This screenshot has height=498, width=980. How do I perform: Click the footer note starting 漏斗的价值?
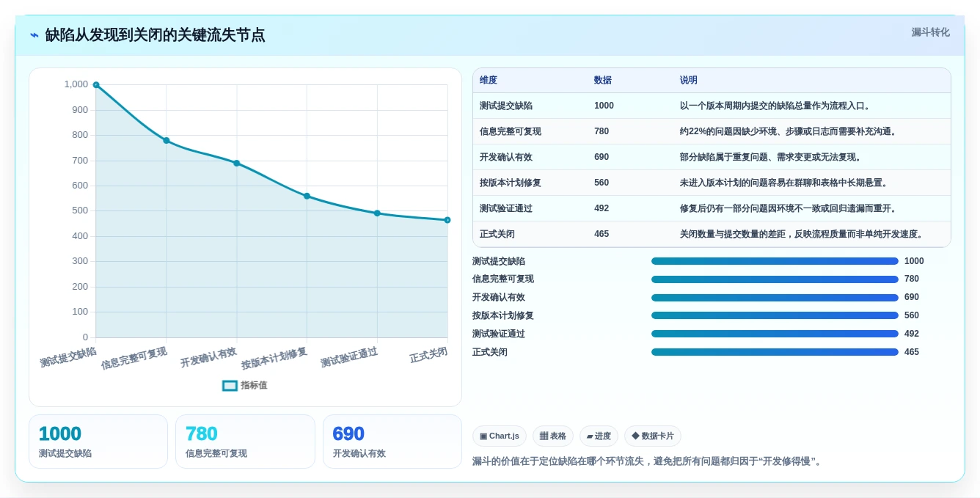point(648,461)
